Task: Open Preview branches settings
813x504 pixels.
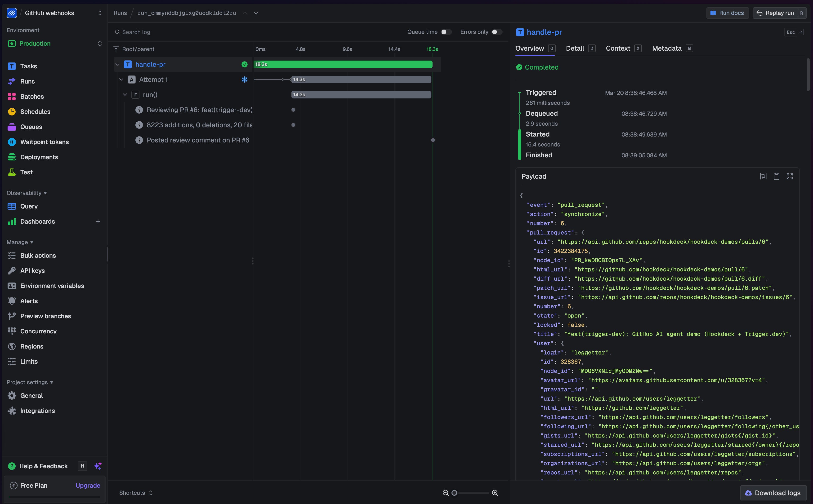Action: click(45, 316)
